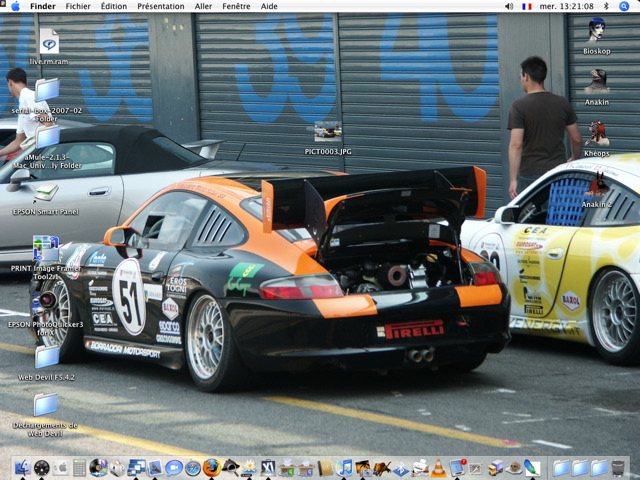Launch Firefox from the Dock
This screenshot has width=640, height=480.
[211, 468]
